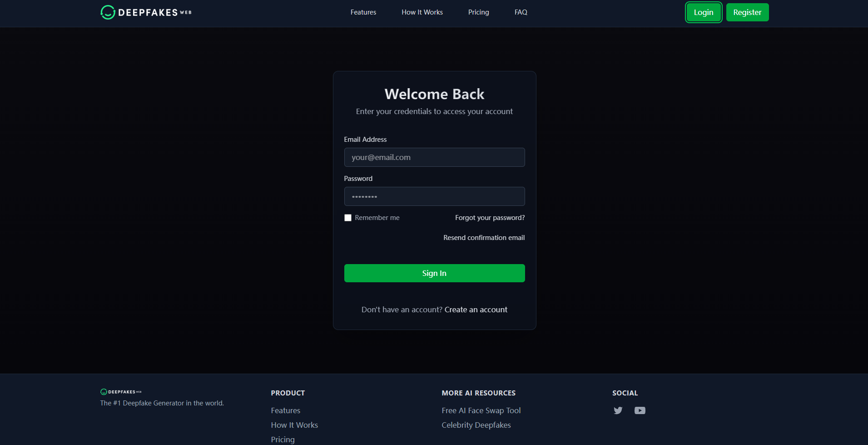This screenshot has height=445, width=868.
Task: Focus the Email Address input field
Action: [434, 157]
